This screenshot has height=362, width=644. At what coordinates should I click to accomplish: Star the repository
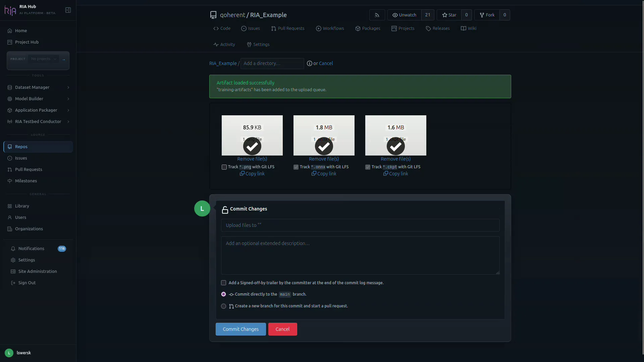(449, 15)
